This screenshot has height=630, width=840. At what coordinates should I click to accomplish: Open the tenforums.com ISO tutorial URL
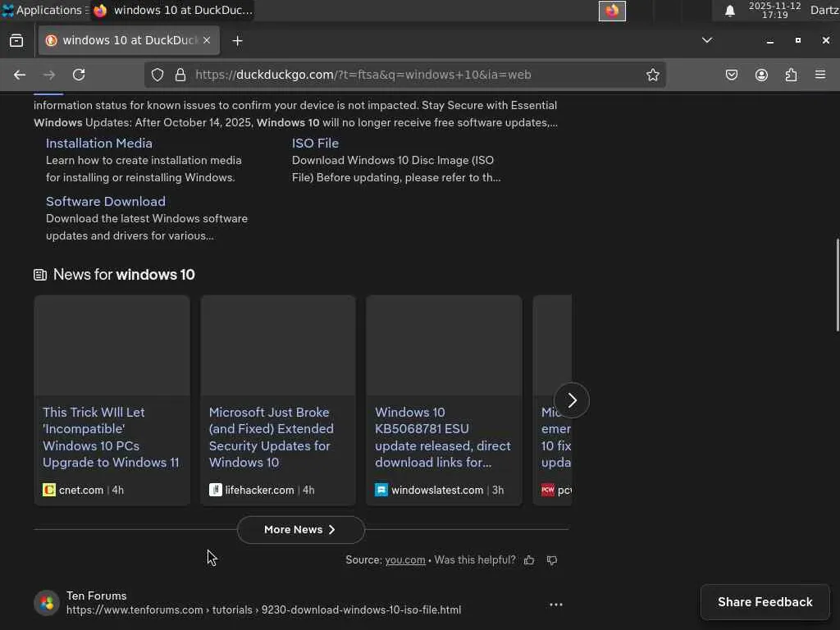pos(263,610)
